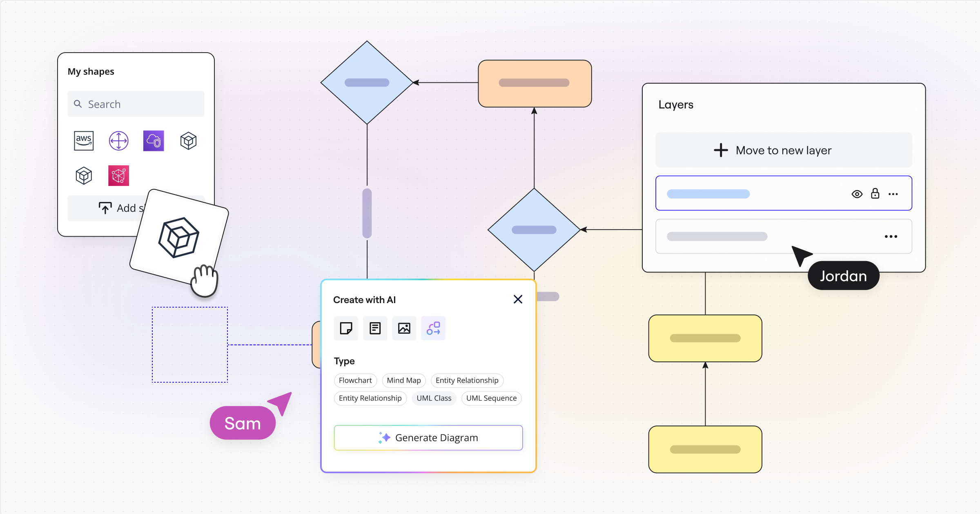
Task: Click the sticky note icon in Create with AI
Action: click(x=346, y=328)
